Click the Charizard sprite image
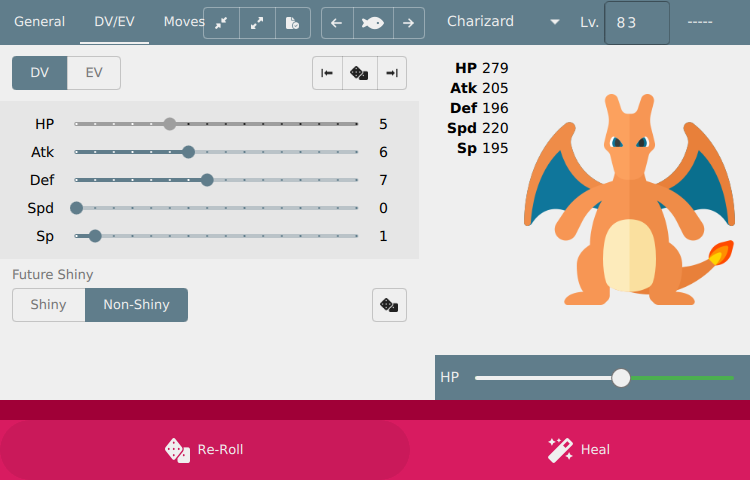The height and width of the screenshot is (480, 750). [629, 199]
